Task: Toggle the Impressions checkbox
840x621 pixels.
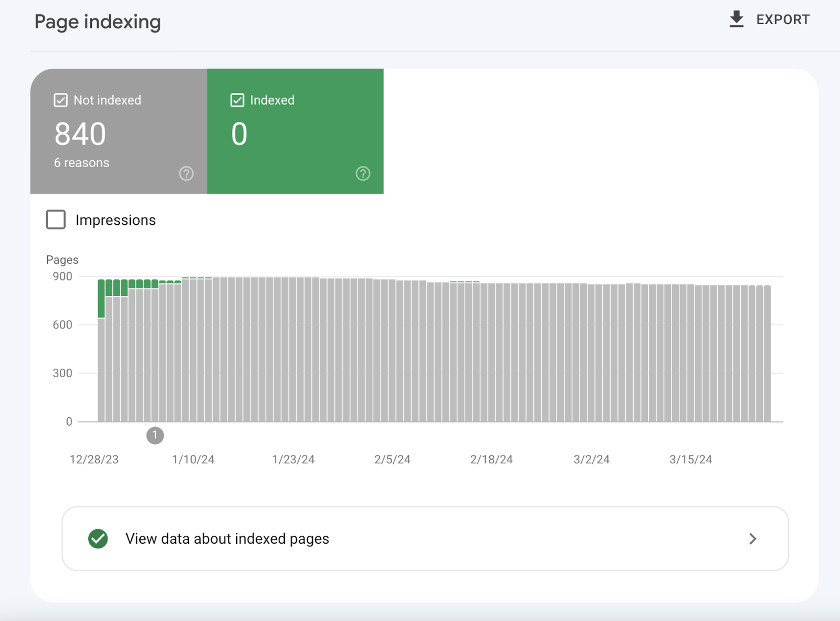Action: (x=55, y=220)
